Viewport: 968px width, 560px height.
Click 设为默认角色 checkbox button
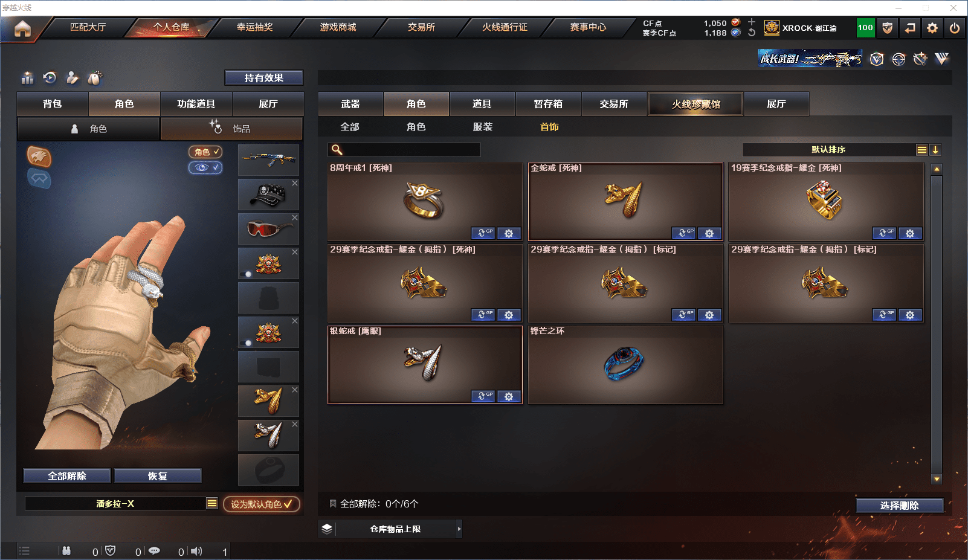262,504
